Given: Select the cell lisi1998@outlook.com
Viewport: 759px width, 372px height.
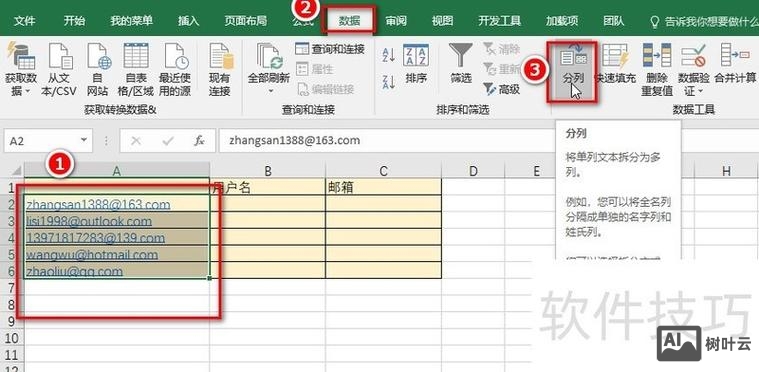Looking at the screenshot, I should (x=117, y=221).
